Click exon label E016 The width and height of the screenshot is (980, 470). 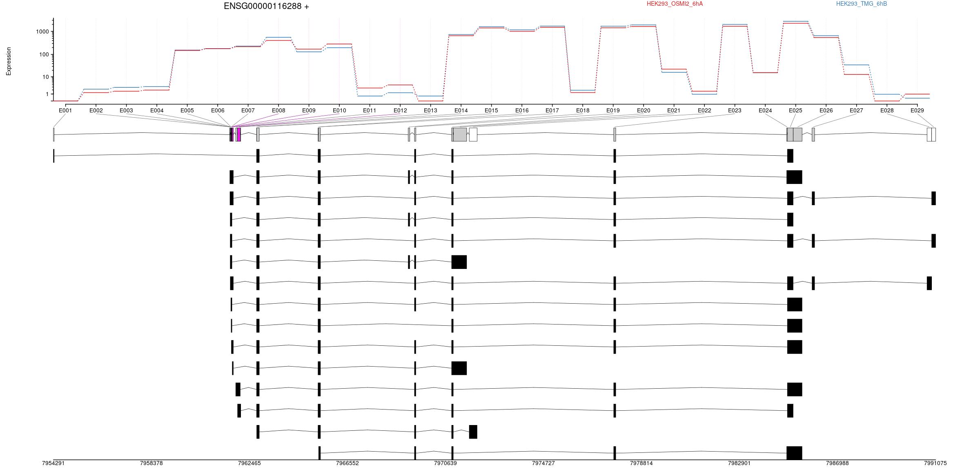(x=522, y=110)
